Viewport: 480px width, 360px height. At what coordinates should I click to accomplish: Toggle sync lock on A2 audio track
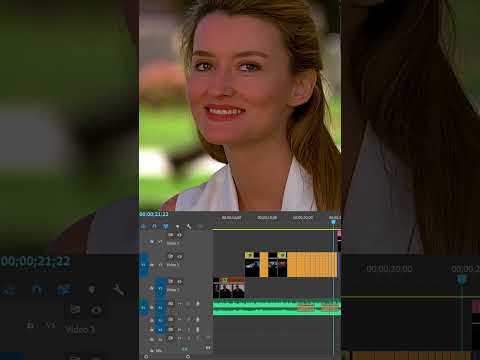click(x=171, y=319)
